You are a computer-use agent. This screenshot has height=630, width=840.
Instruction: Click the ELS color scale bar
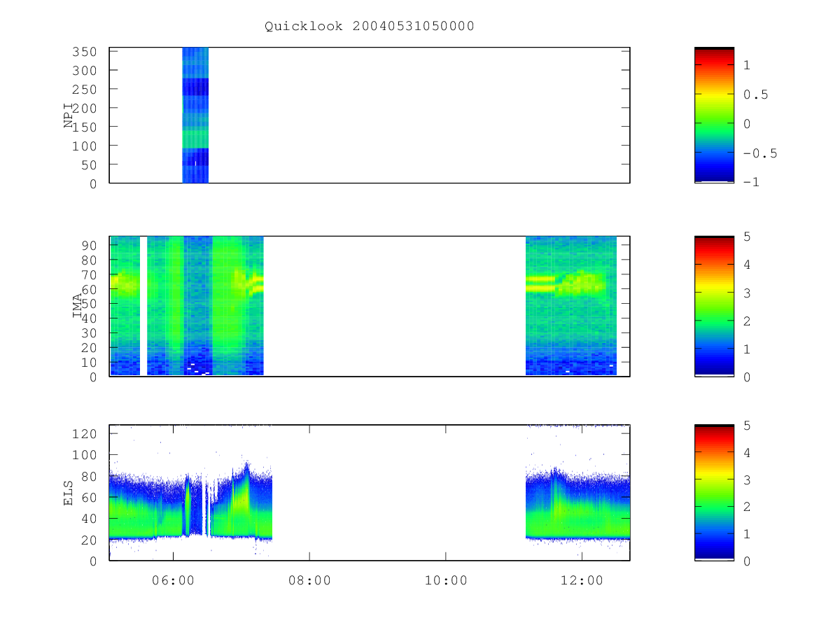(x=714, y=493)
